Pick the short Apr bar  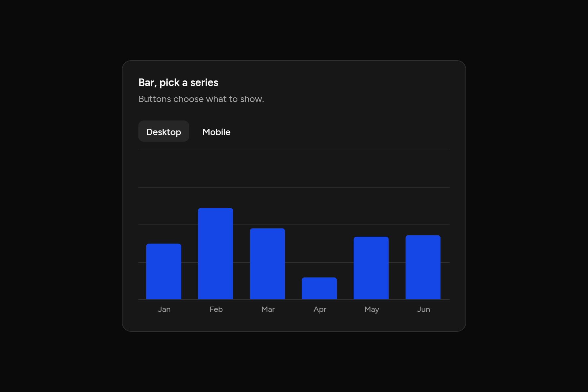[319, 288]
